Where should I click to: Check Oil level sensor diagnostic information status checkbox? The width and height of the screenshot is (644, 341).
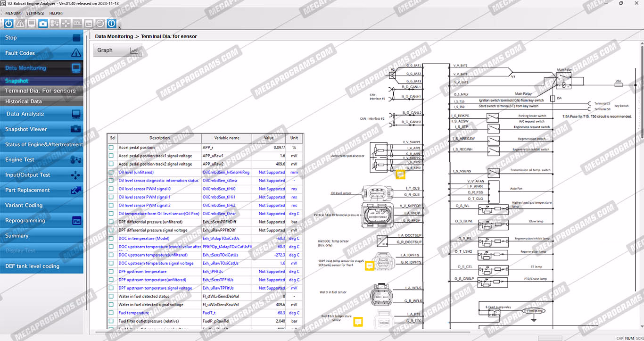click(x=112, y=181)
